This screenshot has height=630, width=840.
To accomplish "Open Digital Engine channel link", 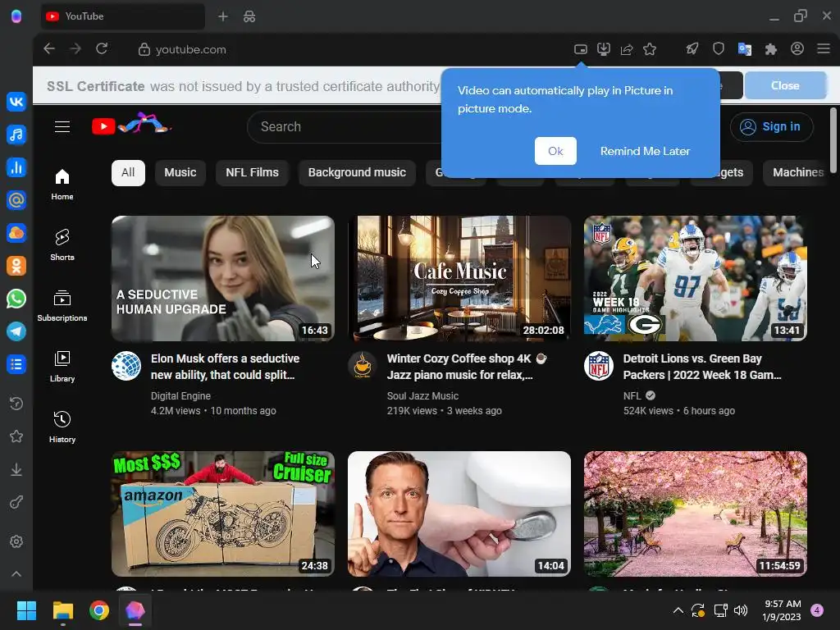I will coord(180,396).
